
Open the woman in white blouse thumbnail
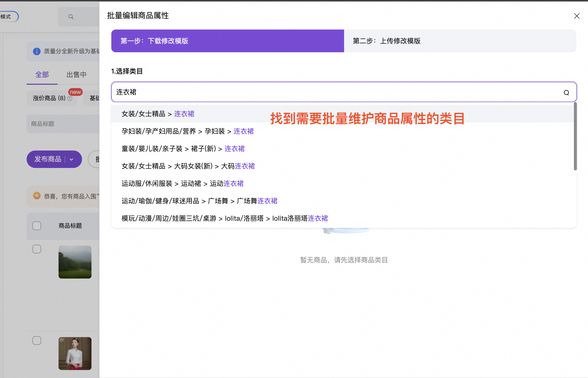coord(75,353)
